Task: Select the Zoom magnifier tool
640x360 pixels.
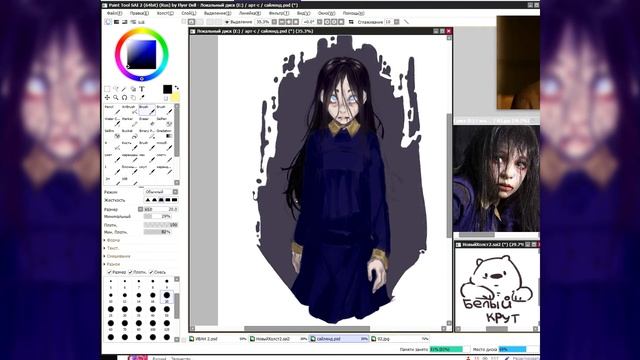Action: 116,98
